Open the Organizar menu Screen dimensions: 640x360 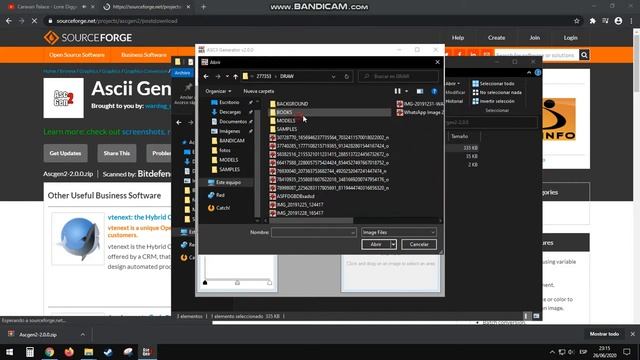[218, 91]
